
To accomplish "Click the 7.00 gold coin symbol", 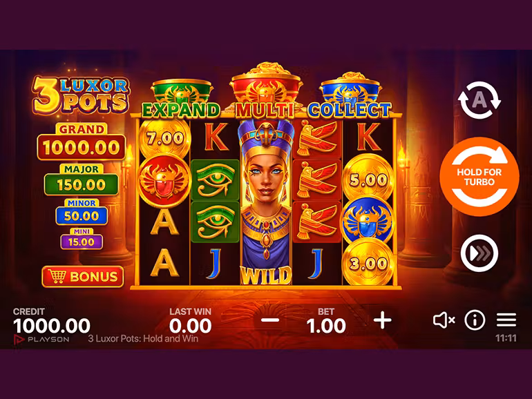I will tap(165, 138).
